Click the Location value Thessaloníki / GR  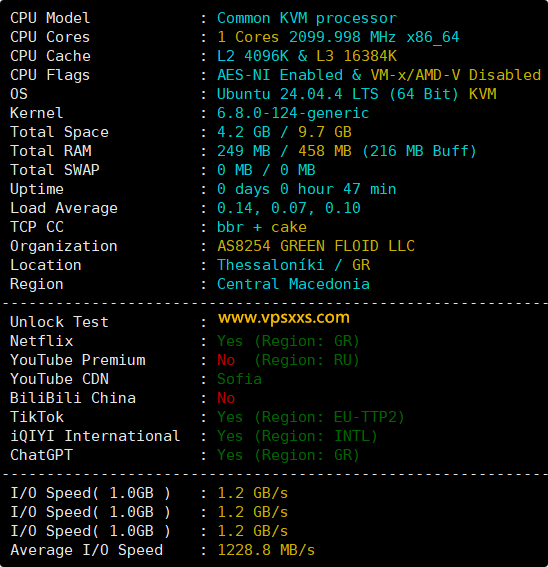tap(293, 265)
